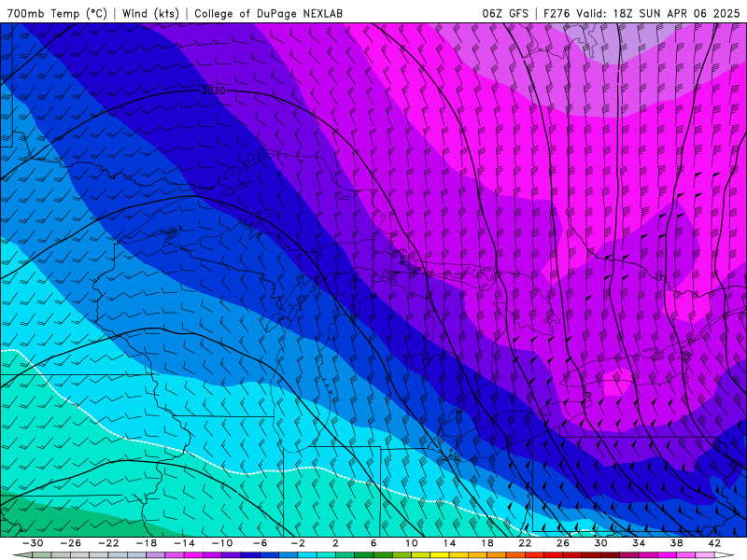The width and height of the screenshot is (747, 560).
Task: Click the '22' color scale label
Action: tap(525, 543)
